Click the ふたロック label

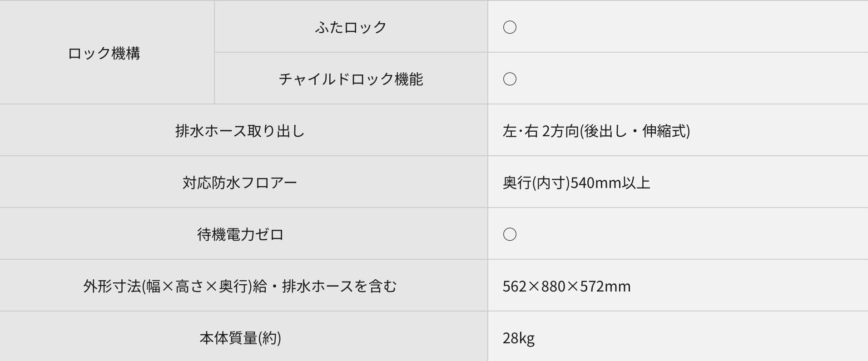click(x=351, y=27)
